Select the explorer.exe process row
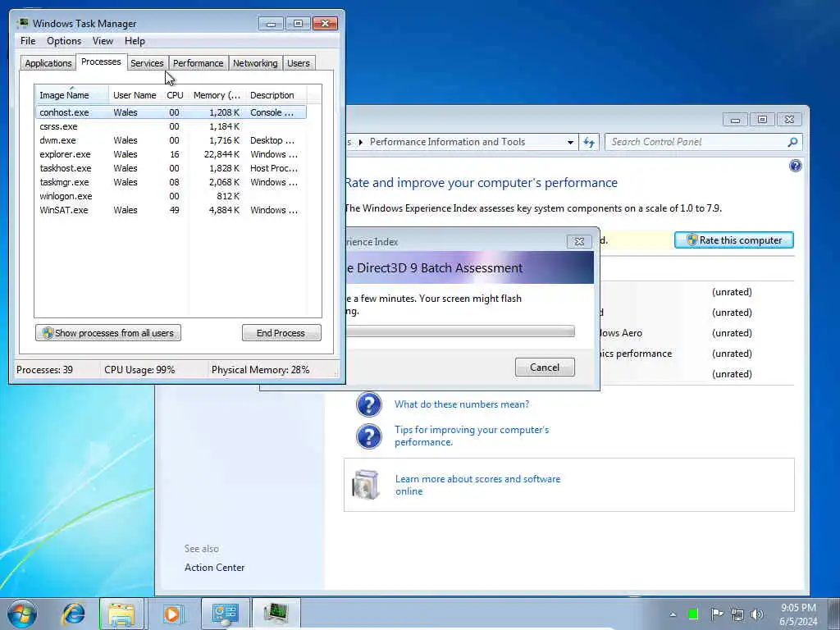The width and height of the screenshot is (840, 630). pos(171,154)
